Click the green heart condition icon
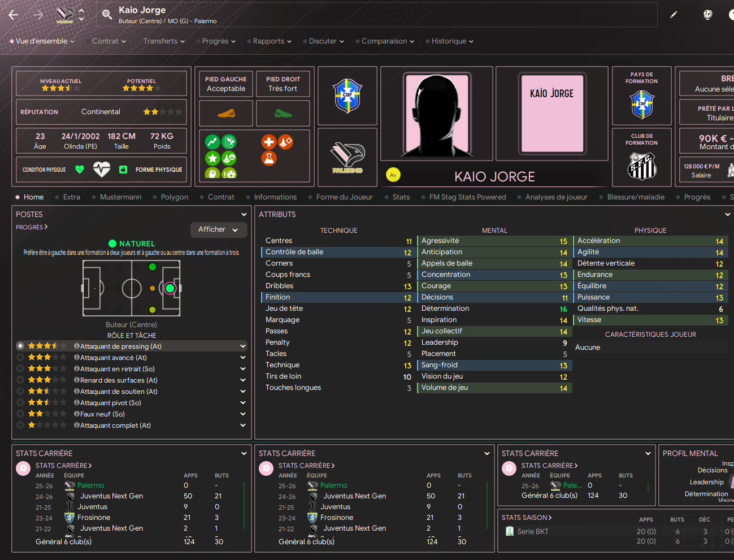 pyautogui.click(x=80, y=170)
